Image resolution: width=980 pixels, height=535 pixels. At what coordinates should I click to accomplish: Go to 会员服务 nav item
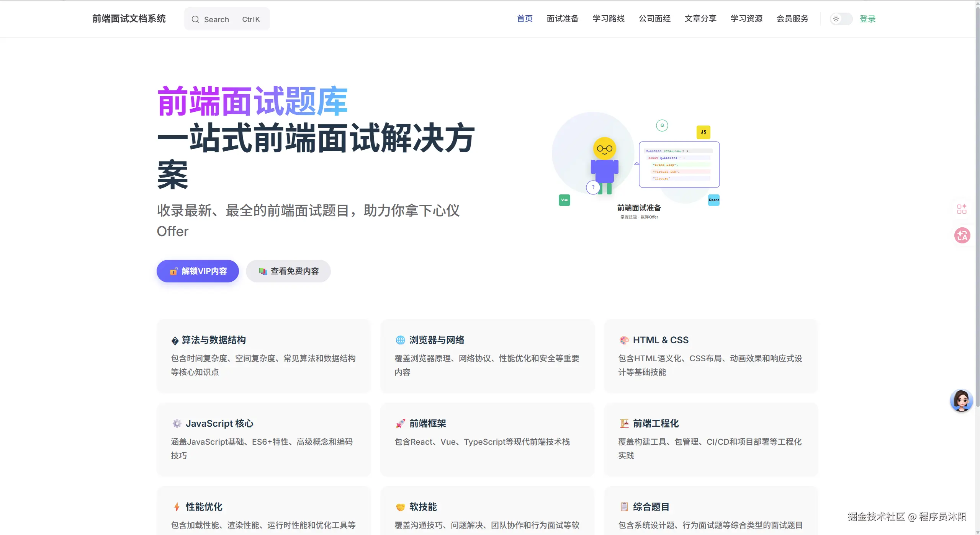click(792, 19)
